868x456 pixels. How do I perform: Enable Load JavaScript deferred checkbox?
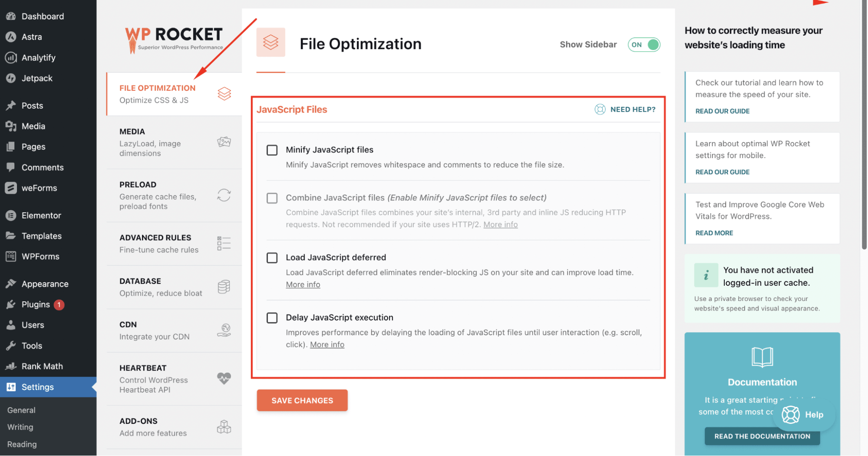click(272, 258)
